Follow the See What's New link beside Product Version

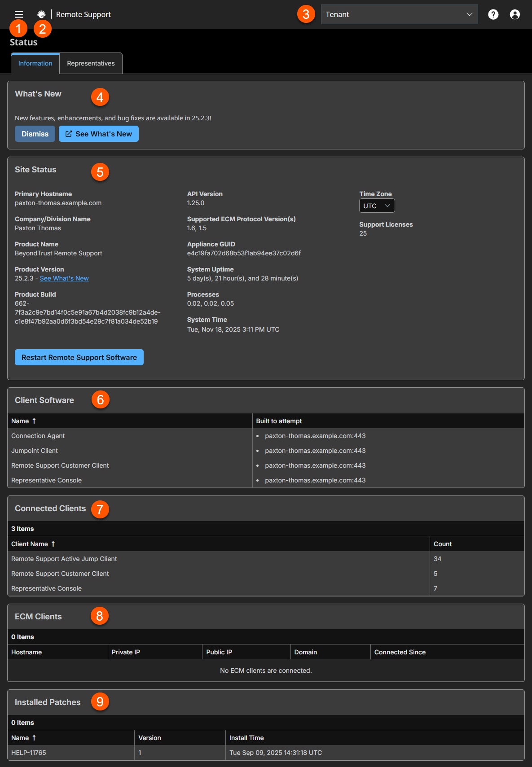tap(64, 278)
